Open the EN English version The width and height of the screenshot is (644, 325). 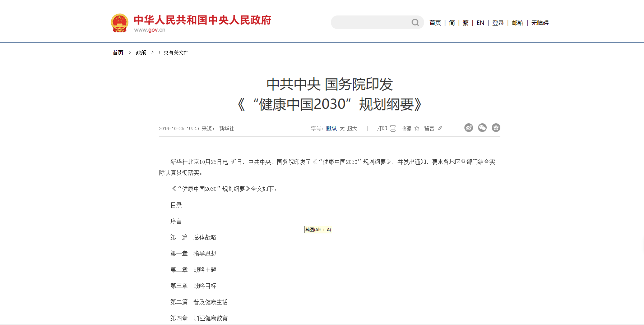480,23
